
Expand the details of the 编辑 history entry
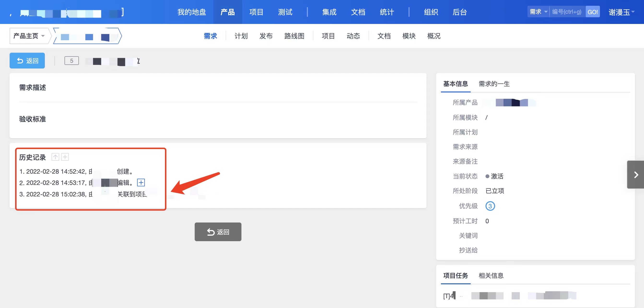[141, 183]
